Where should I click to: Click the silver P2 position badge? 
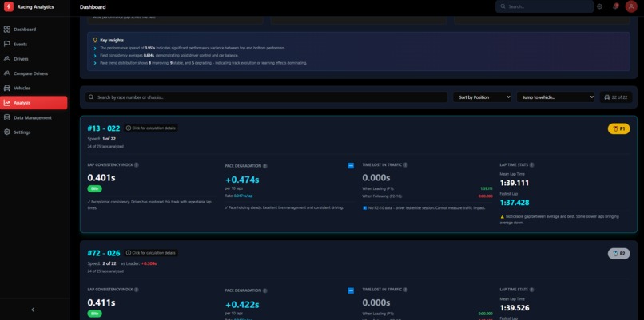click(618, 254)
